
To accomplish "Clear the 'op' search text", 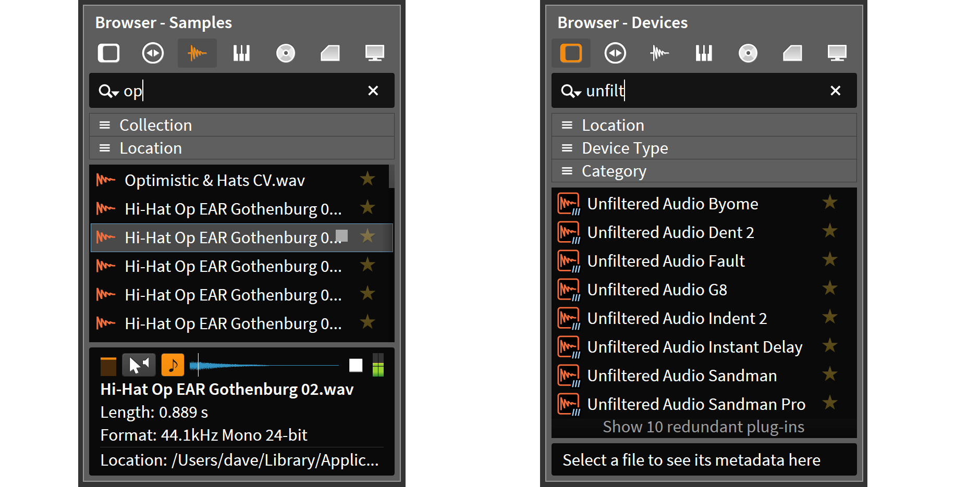I will coord(373,91).
